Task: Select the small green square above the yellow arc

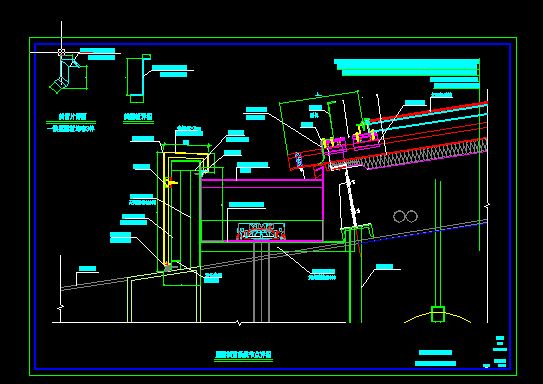Action: click(x=438, y=314)
